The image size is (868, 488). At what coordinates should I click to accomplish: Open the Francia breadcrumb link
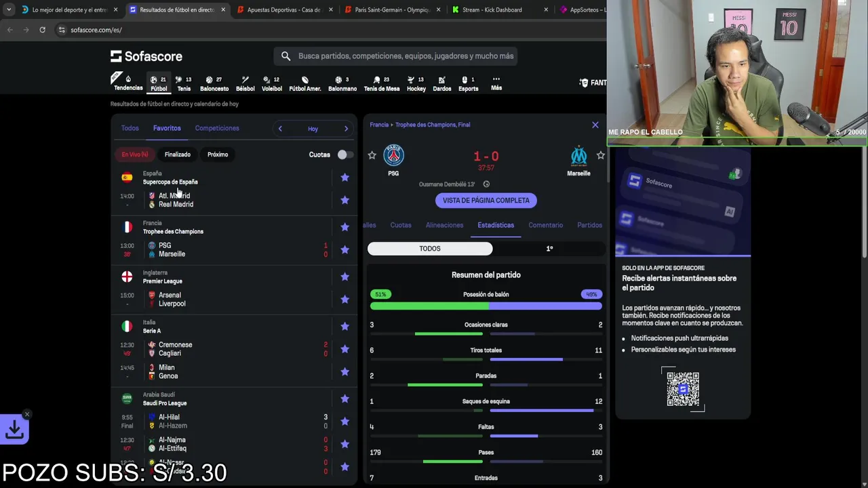tap(379, 125)
